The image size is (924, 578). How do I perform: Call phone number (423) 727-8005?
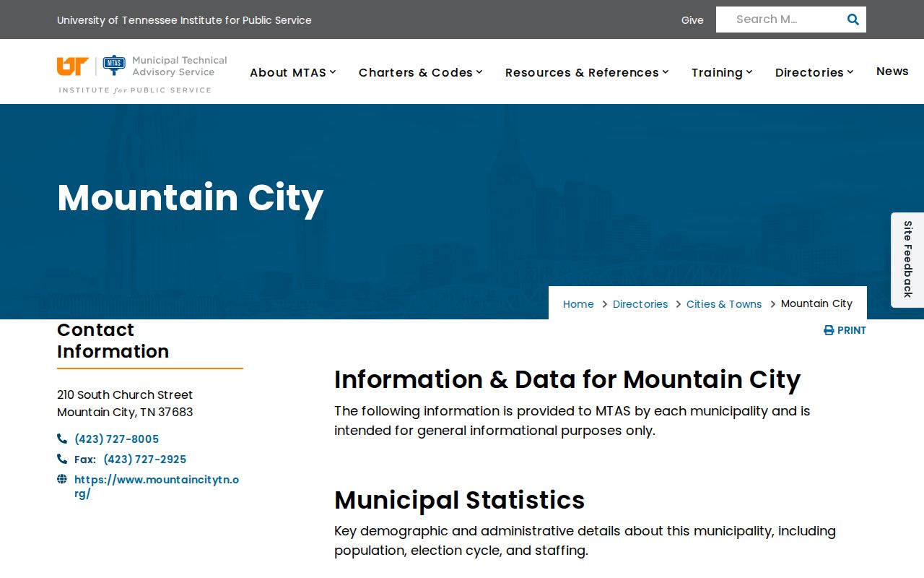[x=116, y=439]
